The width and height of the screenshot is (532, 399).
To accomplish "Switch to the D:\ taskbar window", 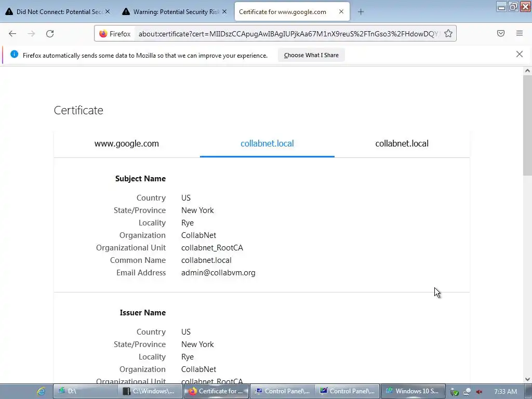I will point(85,391).
